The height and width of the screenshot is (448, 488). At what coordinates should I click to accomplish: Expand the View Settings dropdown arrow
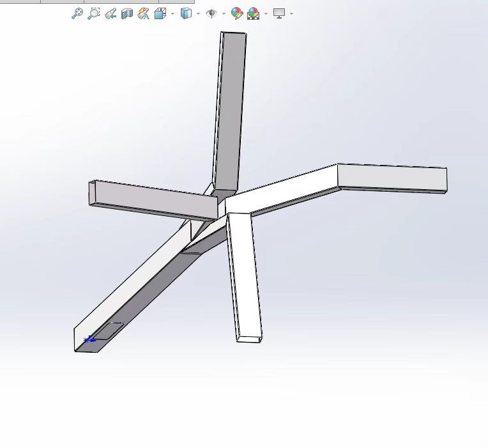pyautogui.click(x=291, y=13)
